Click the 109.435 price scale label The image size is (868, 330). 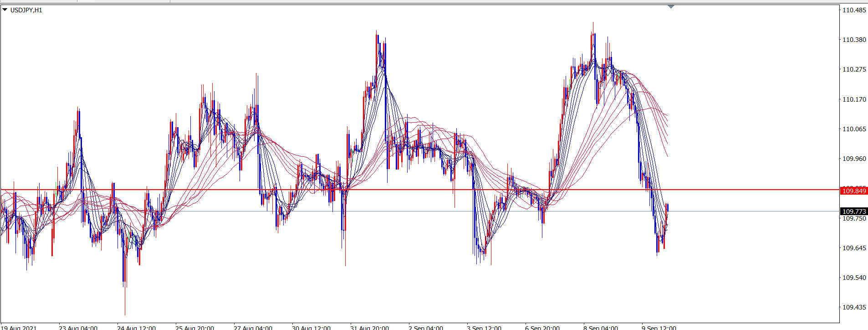coord(854,307)
